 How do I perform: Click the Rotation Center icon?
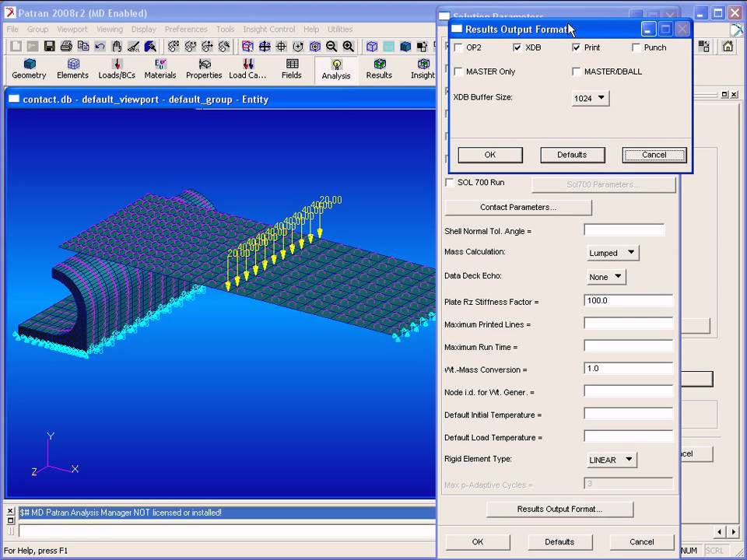click(298, 46)
